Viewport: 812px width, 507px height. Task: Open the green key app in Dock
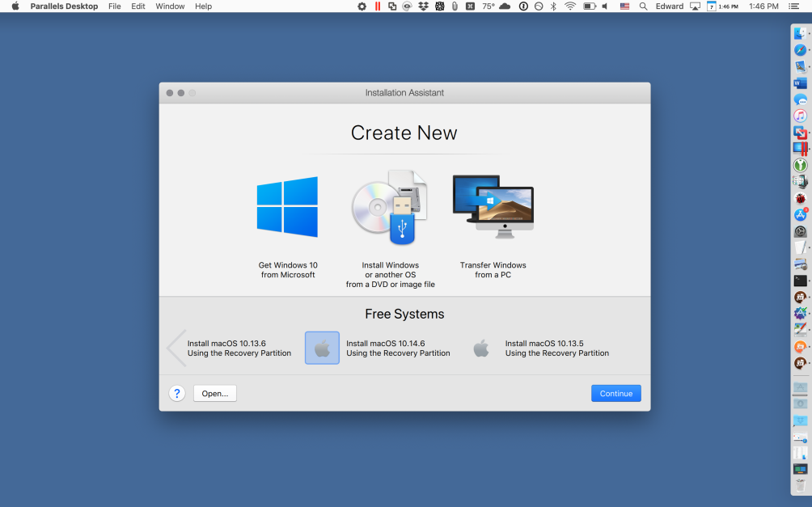tap(800, 165)
